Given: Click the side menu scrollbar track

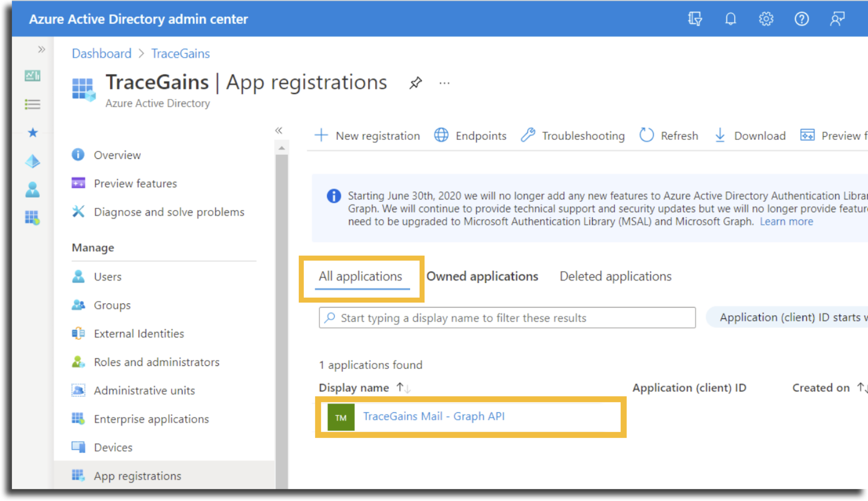Looking at the screenshot, I should click(x=282, y=321).
